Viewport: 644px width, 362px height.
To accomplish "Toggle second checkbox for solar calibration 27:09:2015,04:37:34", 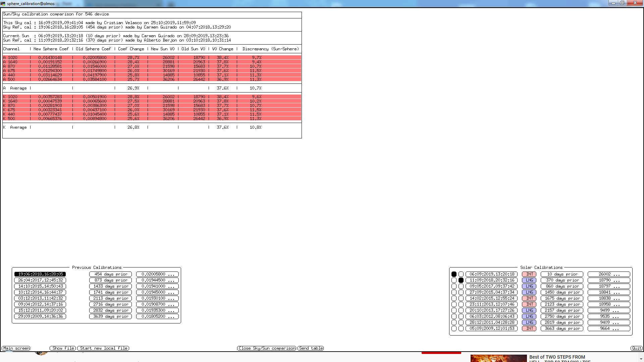I will coord(461,292).
